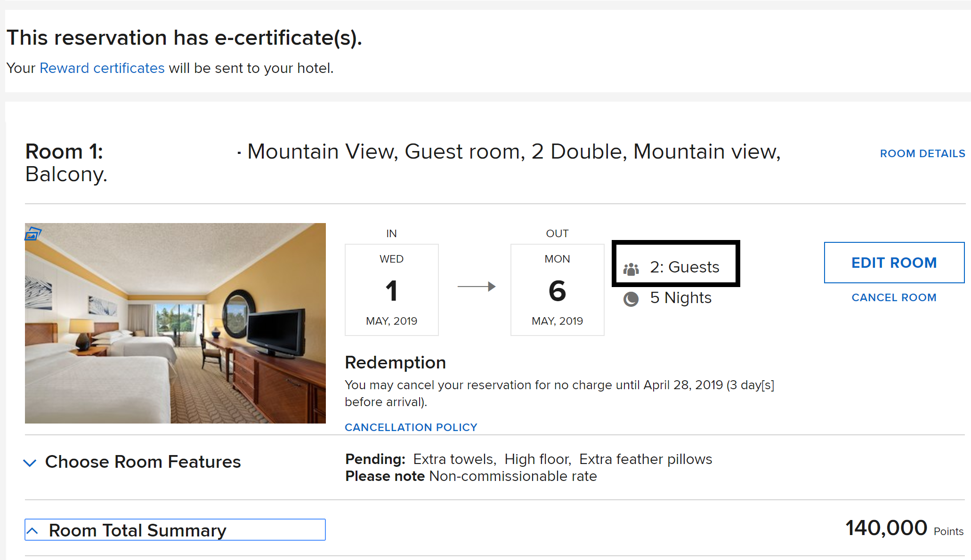The width and height of the screenshot is (971, 560).
Task: Select the MON 6 May check-out date box
Action: pos(557,290)
